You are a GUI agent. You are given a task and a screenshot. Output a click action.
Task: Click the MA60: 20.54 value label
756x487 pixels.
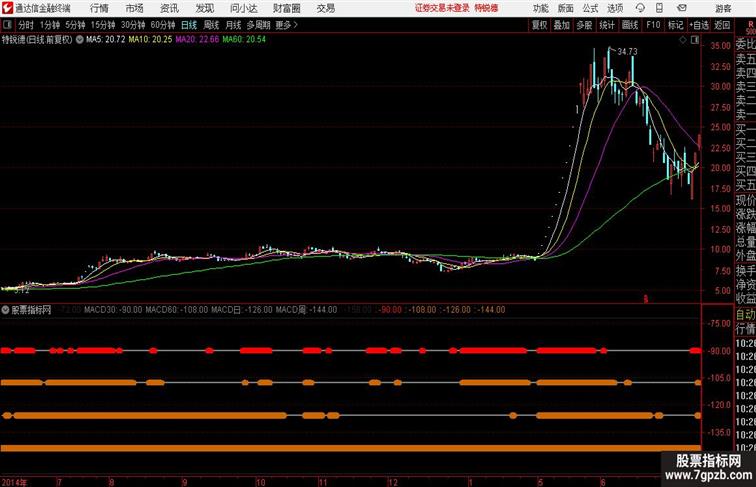tap(244, 40)
